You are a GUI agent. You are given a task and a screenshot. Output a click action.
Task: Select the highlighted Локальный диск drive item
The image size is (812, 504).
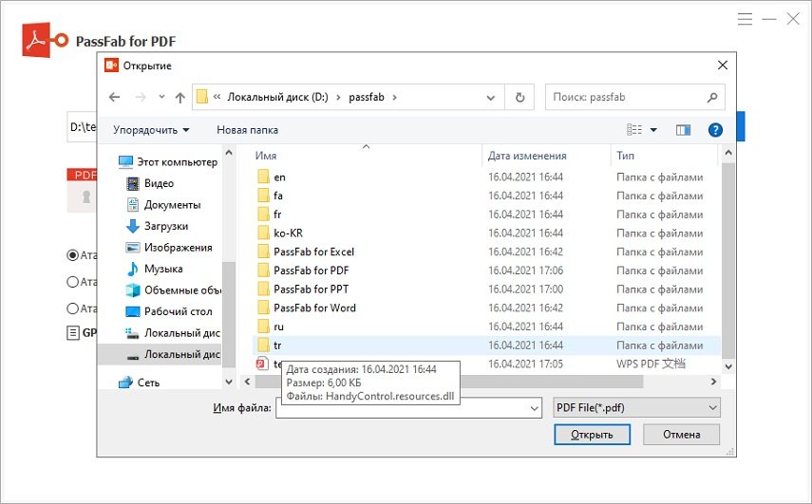[160, 354]
